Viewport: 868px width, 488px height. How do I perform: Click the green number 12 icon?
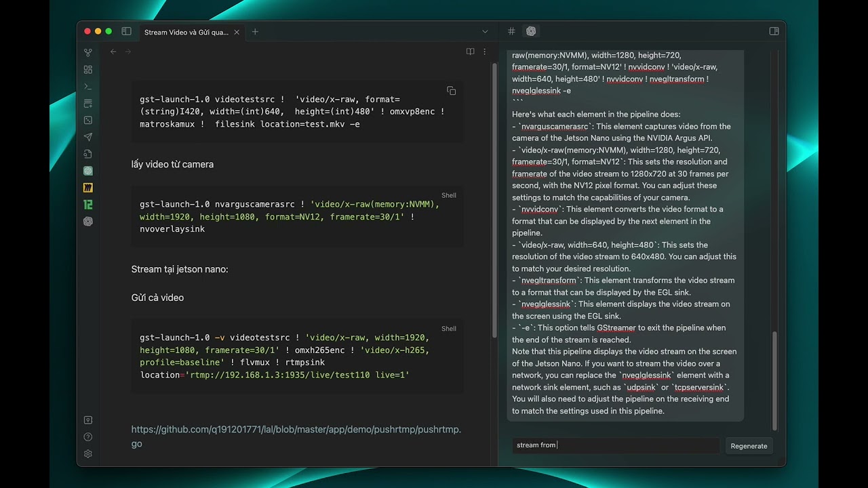(x=87, y=204)
